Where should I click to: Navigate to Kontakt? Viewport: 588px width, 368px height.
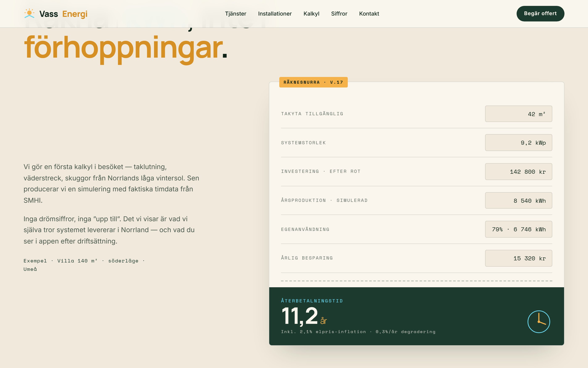[x=369, y=14]
